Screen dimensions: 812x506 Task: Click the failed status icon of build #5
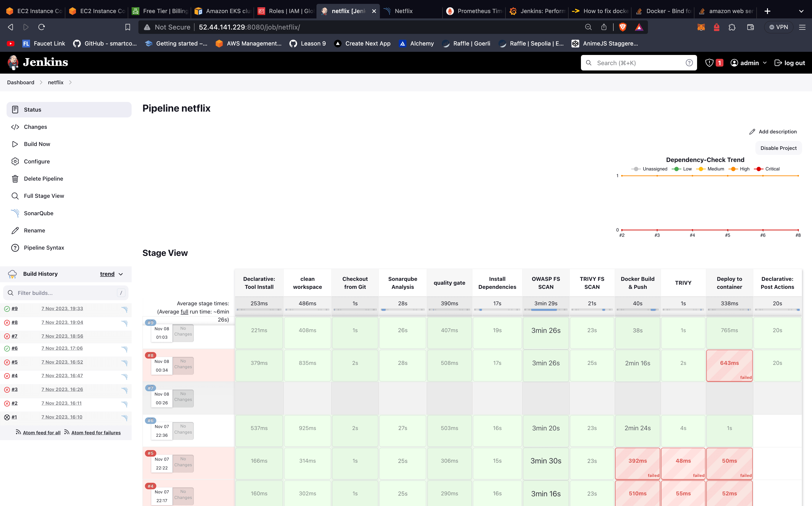pyautogui.click(x=7, y=362)
